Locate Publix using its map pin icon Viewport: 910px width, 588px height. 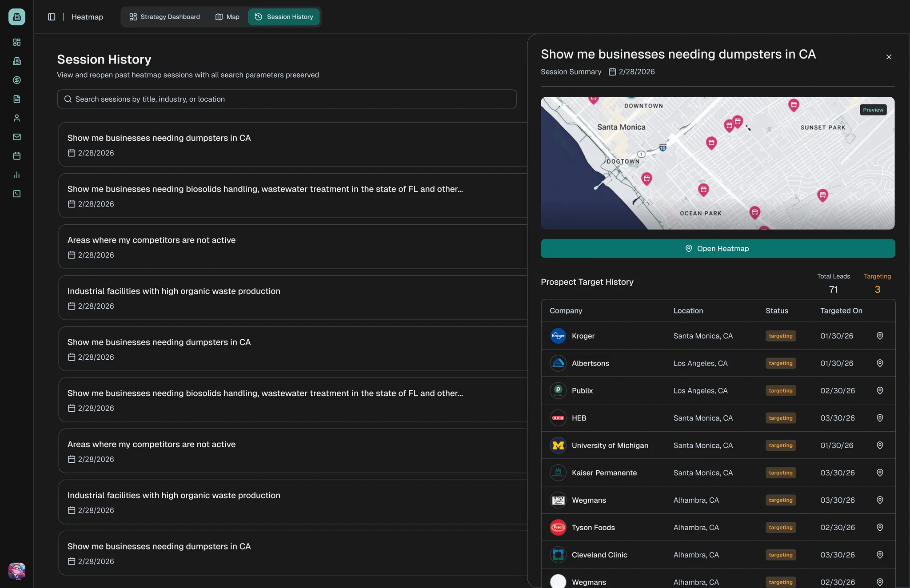pyautogui.click(x=880, y=391)
